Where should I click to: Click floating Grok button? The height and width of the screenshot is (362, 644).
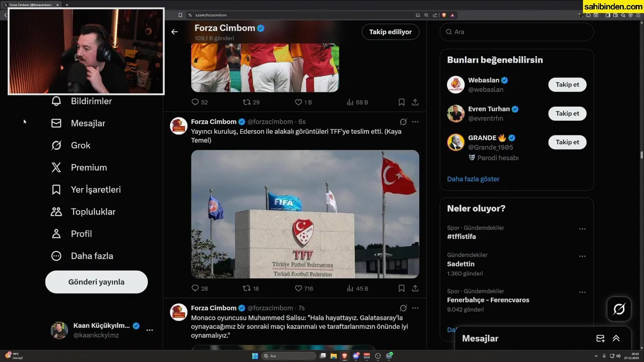619,309
